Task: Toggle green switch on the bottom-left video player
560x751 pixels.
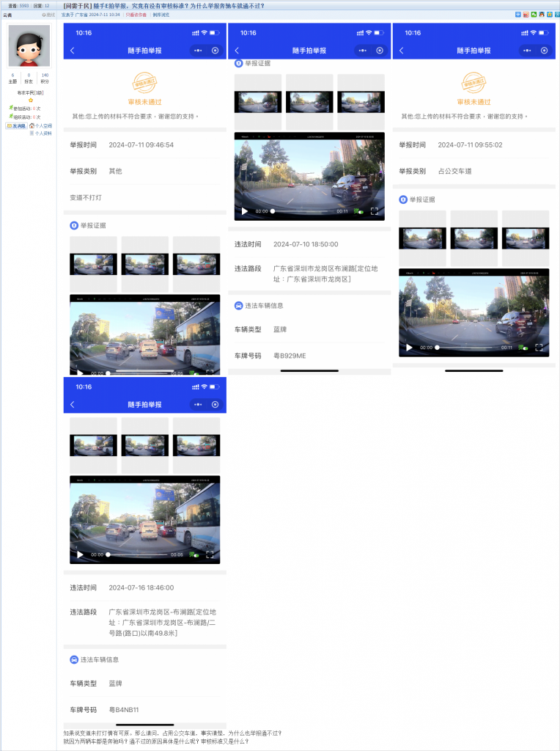Action: point(194,554)
